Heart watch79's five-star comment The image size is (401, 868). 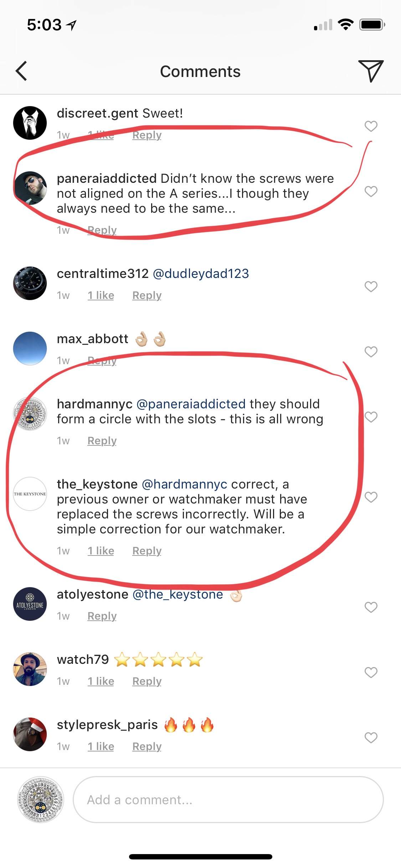click(x=371, y=672)
